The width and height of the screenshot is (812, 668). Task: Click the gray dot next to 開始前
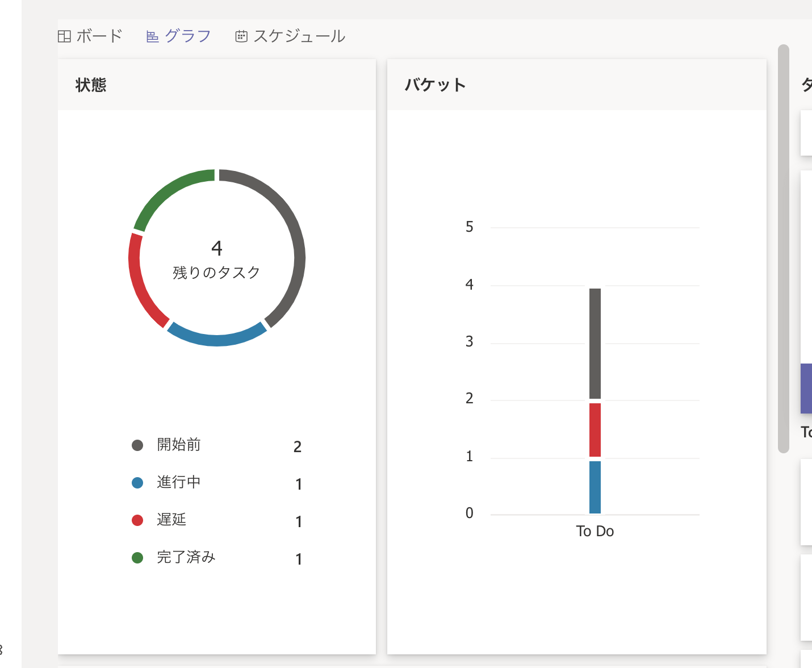coord(137,445)
